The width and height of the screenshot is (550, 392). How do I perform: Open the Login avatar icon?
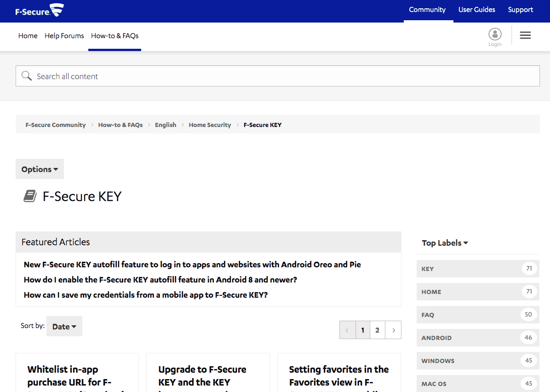(495, 34)
